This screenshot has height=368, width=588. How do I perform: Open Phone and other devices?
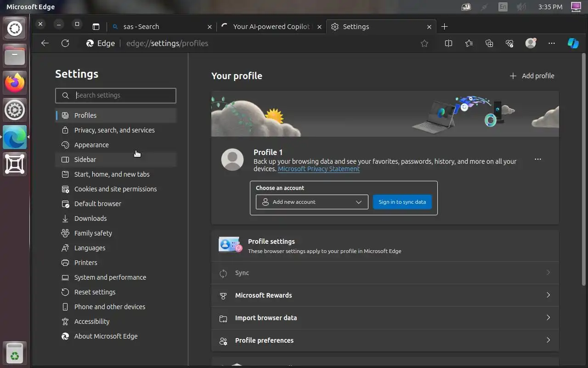click(x=116, y=307)
